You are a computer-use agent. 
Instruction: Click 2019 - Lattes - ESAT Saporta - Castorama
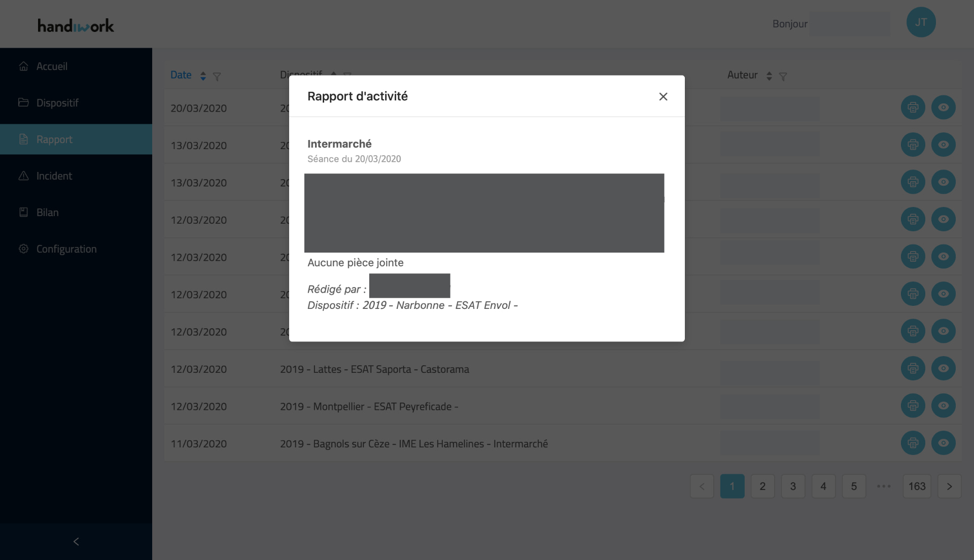pos(374,369)
